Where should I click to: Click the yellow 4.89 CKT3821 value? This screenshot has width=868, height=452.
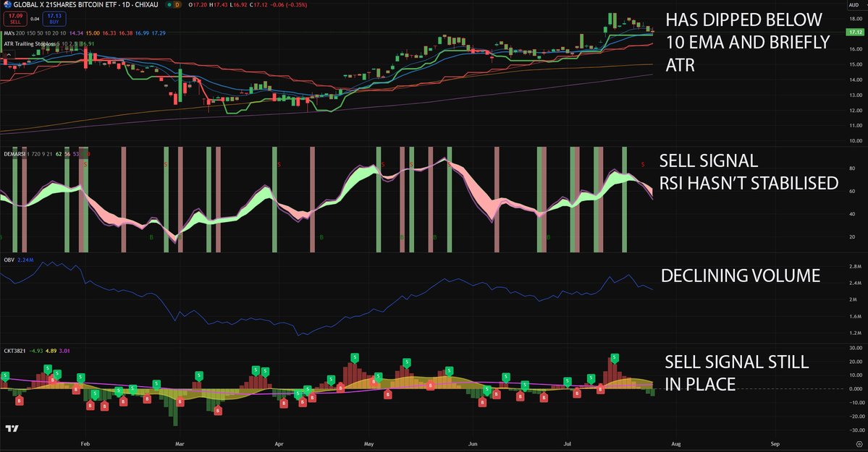click(x=51, y=351)
